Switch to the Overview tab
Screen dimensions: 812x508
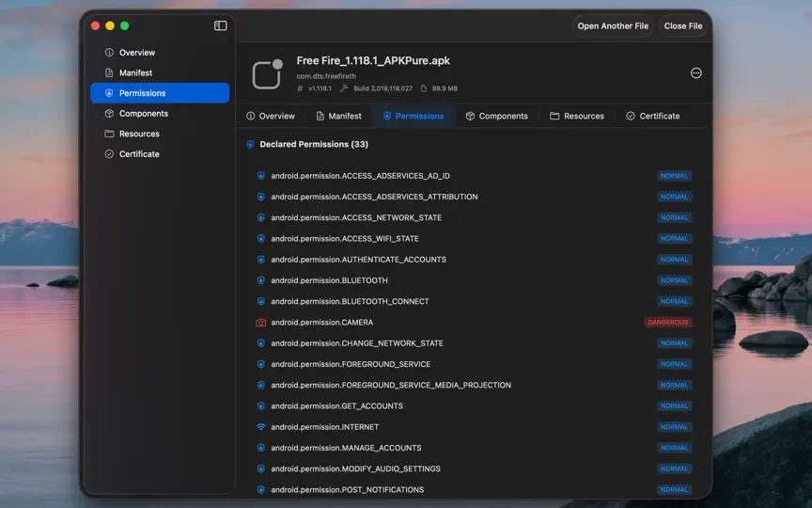(x=271, y=116)
